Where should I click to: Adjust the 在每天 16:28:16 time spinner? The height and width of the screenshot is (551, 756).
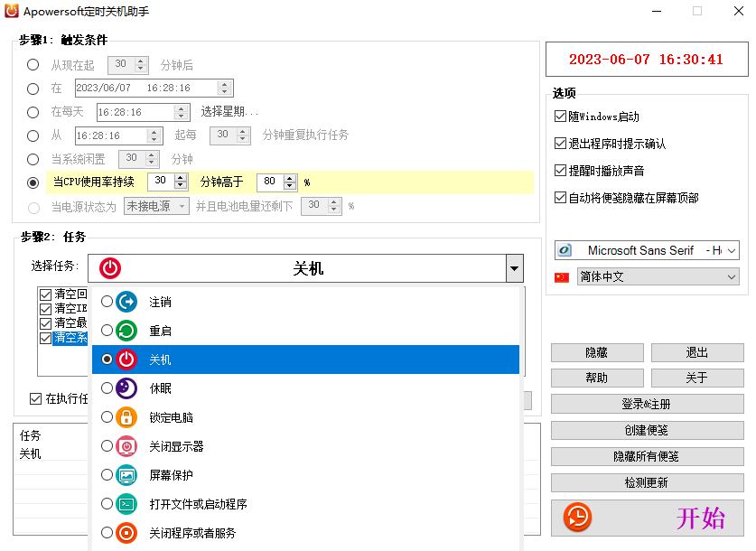pyautogui.click(x=181, y=112)
